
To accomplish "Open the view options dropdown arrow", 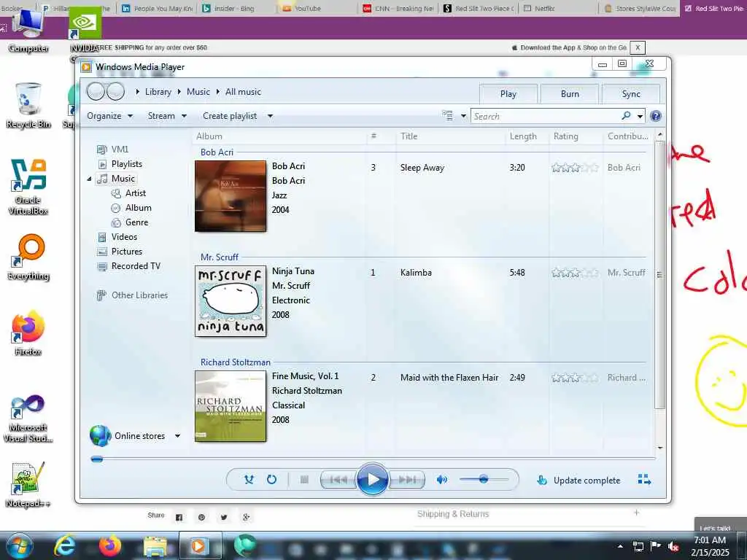I will 463,116.
